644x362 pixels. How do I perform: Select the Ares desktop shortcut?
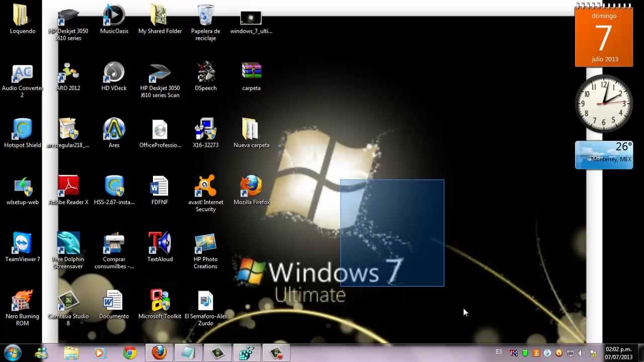coord(114,133)
